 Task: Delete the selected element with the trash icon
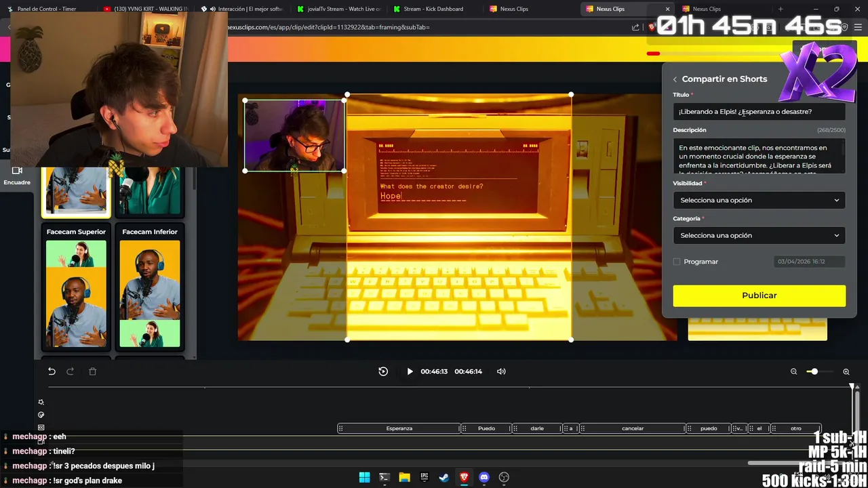point(93,371)
